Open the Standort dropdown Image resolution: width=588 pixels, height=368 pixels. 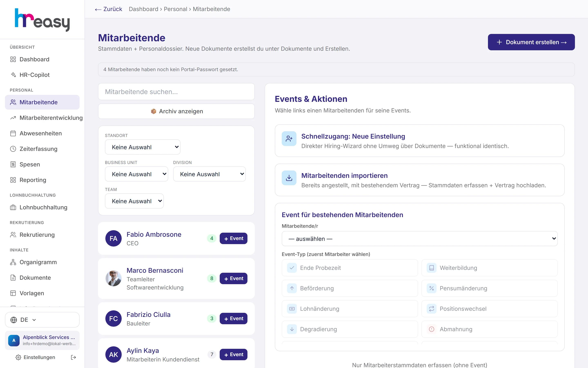click(143, 147)
